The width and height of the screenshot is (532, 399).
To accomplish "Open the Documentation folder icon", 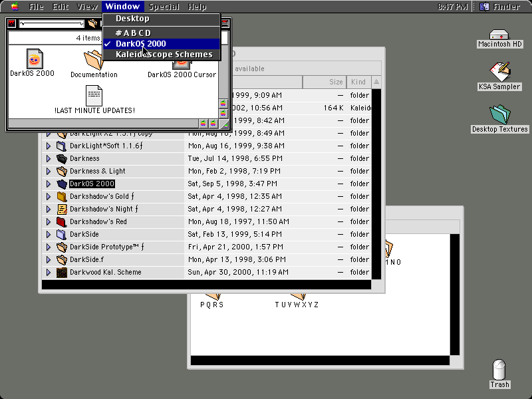I will [x=94, y=60].
